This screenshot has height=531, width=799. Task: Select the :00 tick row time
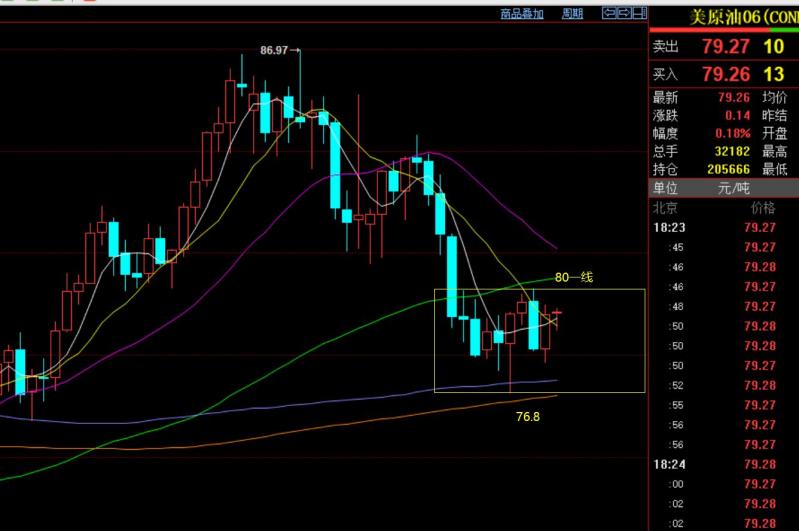(676, 485)
